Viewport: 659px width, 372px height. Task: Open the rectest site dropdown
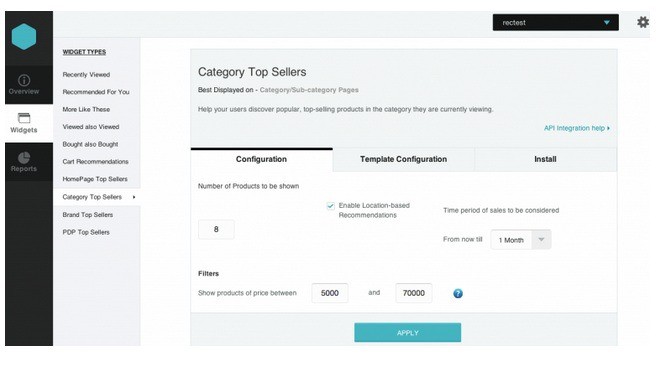[x=555, y=22]
